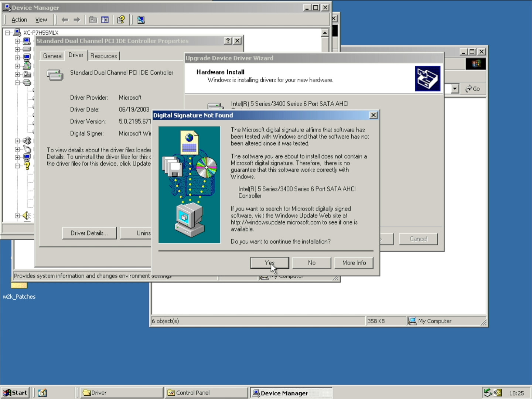Image resolution: width=532 pixels, height=399 pixels.
Task: Switch to the Resources tab
Action: [104, 56]
